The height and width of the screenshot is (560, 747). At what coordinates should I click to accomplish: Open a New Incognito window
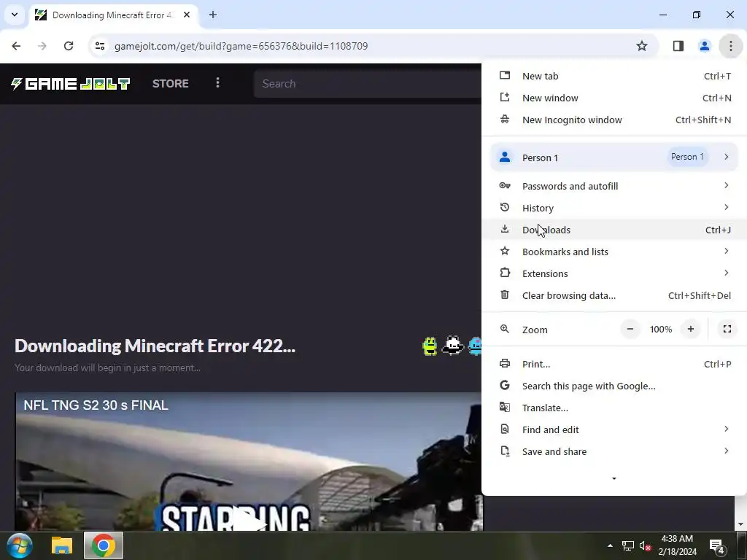(614, 120)
